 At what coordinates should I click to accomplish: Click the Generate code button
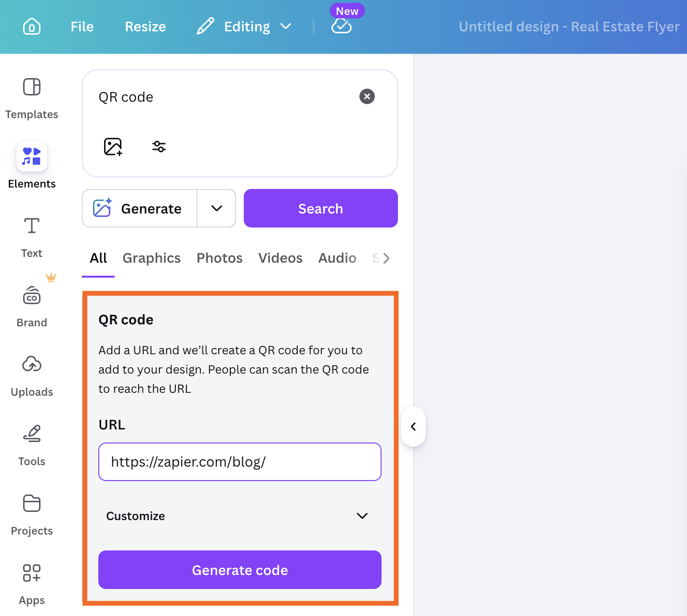coord(239,570)
